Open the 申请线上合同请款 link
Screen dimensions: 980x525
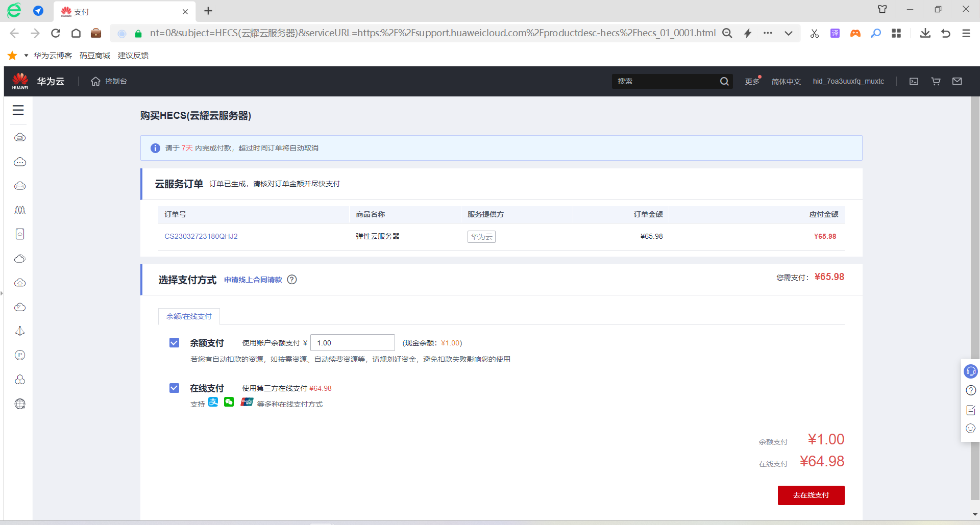pos(253,280)
